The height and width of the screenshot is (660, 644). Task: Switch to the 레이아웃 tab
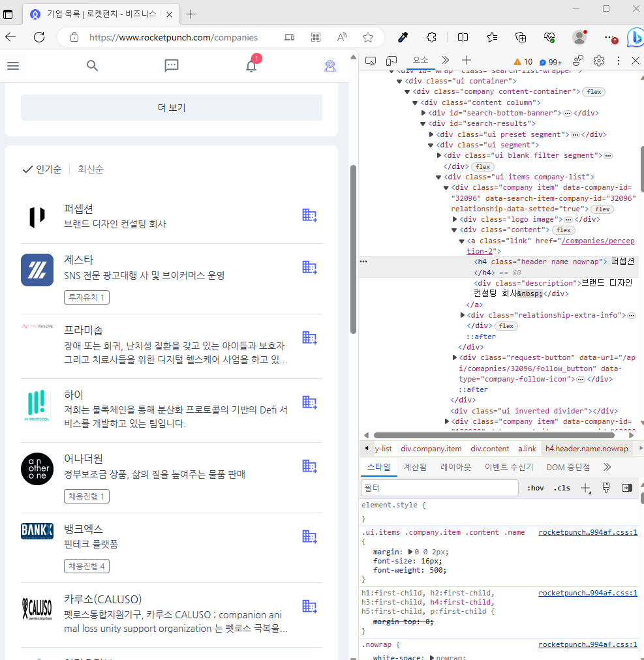[455, 467]
